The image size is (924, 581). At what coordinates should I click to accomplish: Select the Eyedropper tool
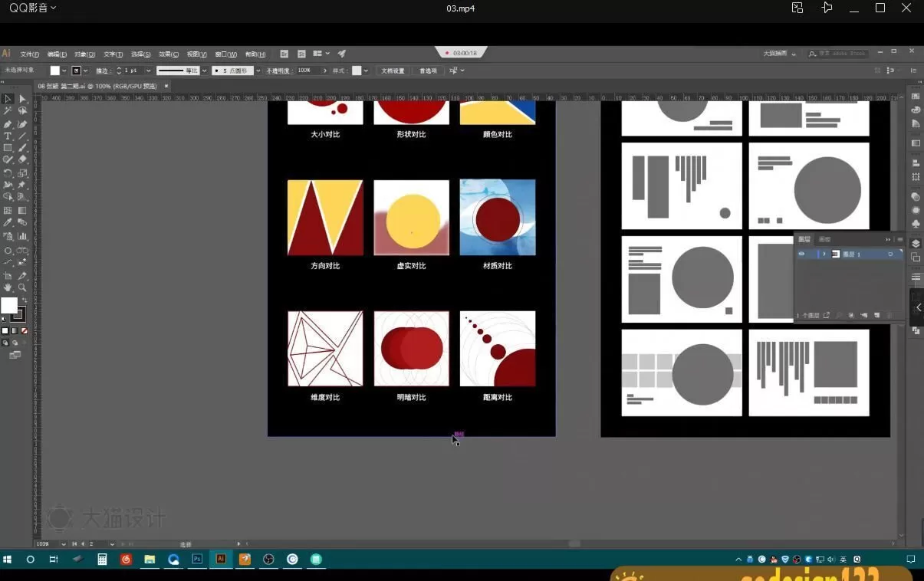pos(8,223)
